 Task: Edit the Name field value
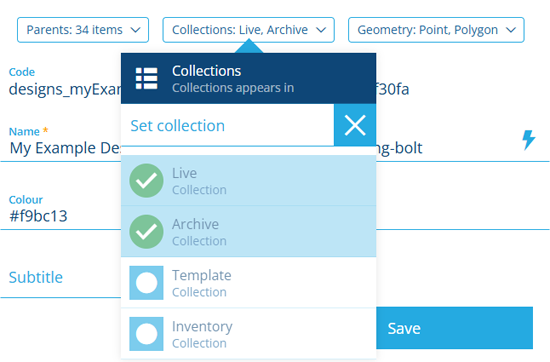65,148
